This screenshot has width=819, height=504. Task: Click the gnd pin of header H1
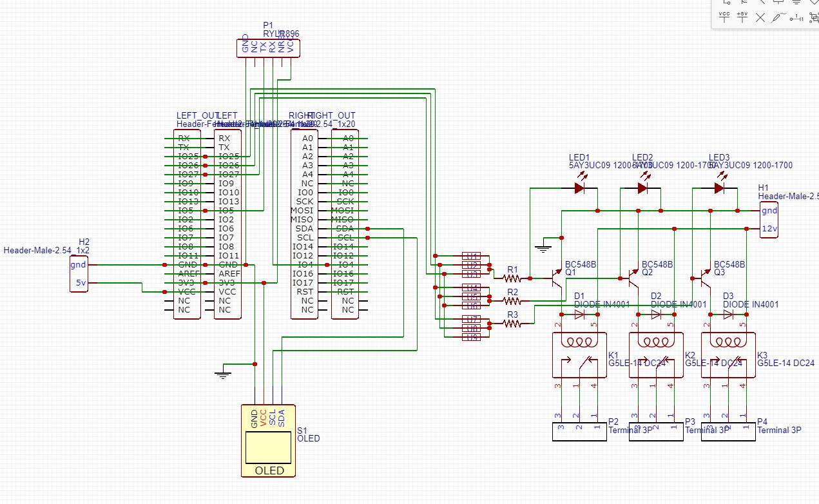pyautogui.click(x=769, y=211)
